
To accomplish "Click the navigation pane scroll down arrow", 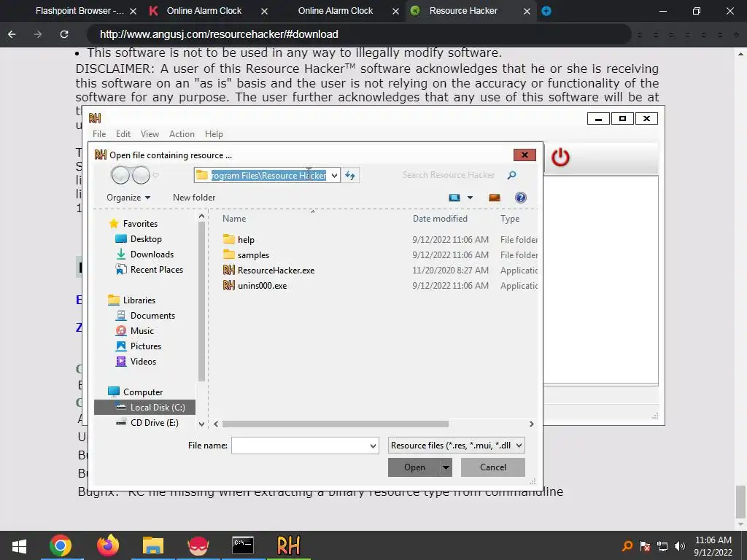I will click(x=201, y=424).
